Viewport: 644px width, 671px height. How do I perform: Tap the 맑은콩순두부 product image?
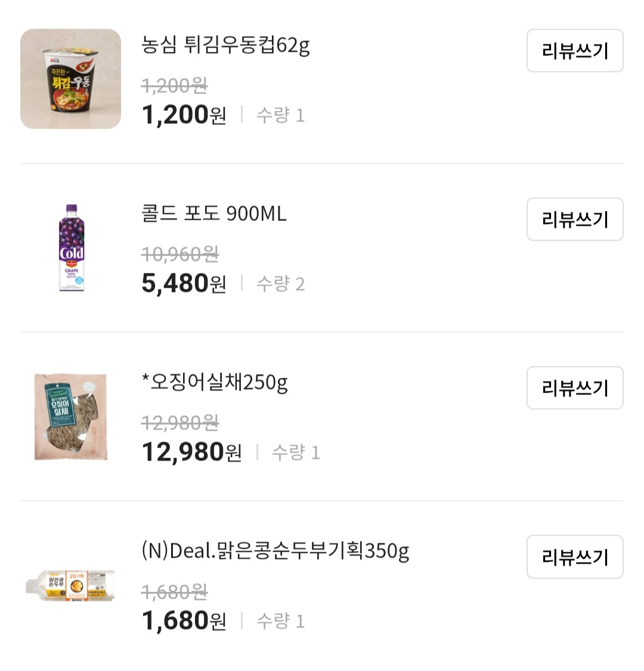pos(71,585)
